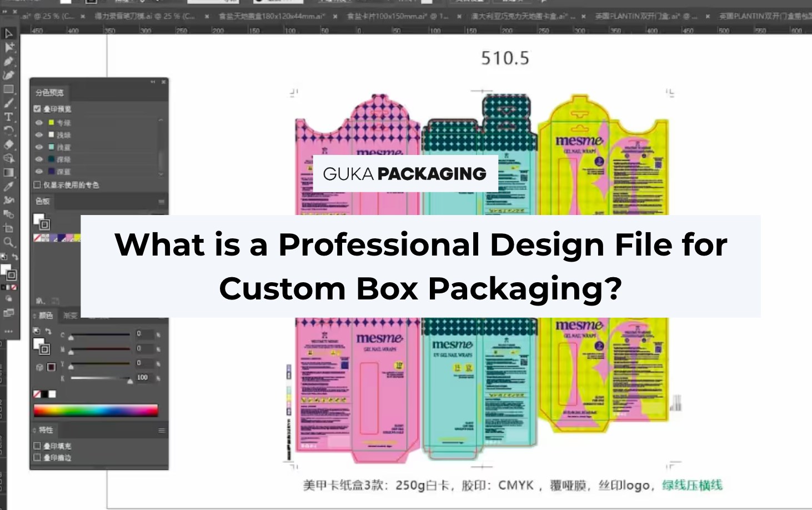The height and width of the screenshot is (510, 812).
Task: Select the Rotate tool
Action: pyautogui.click(x=9, y=131)
